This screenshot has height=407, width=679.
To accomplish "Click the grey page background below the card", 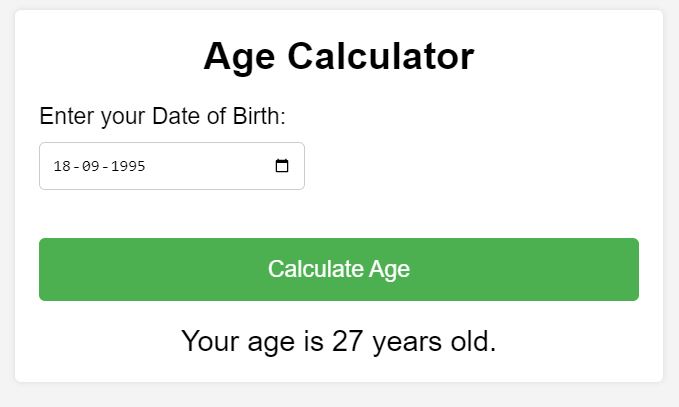I will click(x=339, y=396).
